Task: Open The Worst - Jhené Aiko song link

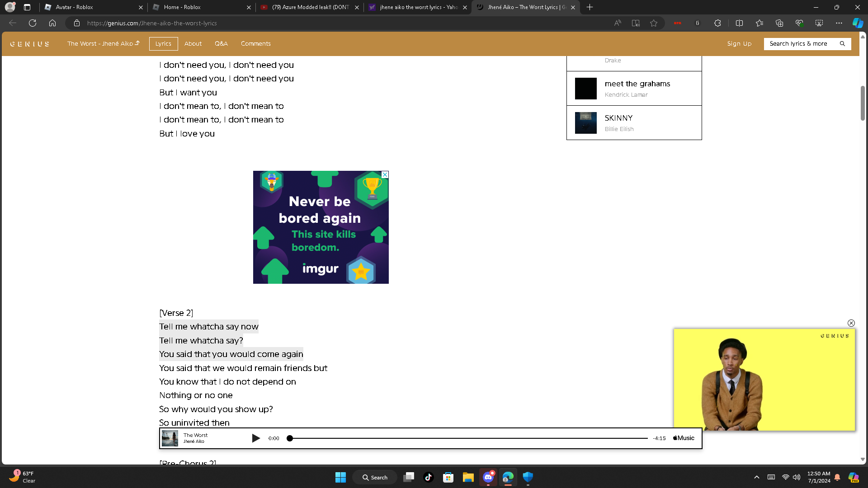Action: click(x=104, y=44)
